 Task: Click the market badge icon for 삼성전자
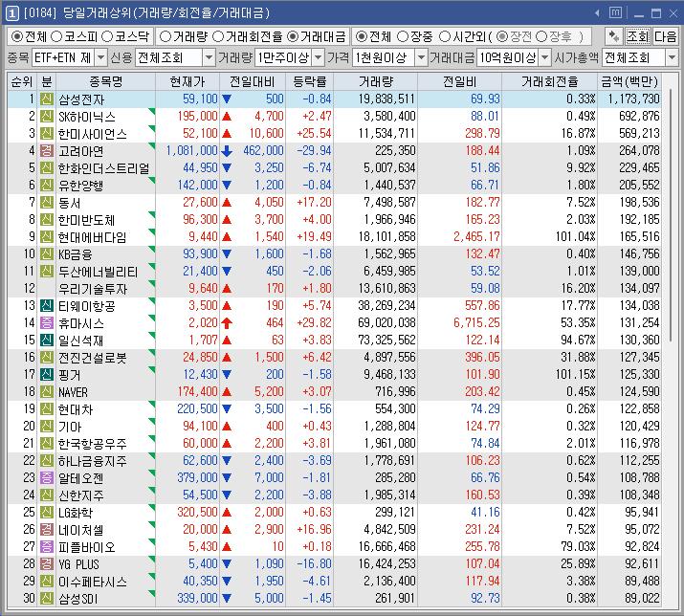tap(47, 99)
